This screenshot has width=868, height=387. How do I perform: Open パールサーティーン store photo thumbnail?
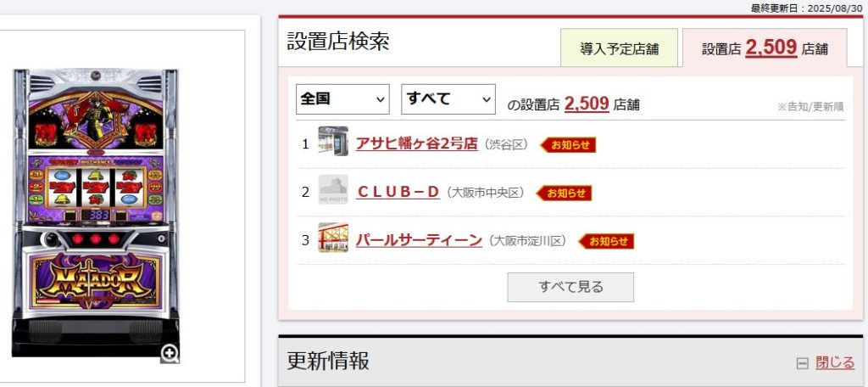pyautogui.click(x=333, y=238)
